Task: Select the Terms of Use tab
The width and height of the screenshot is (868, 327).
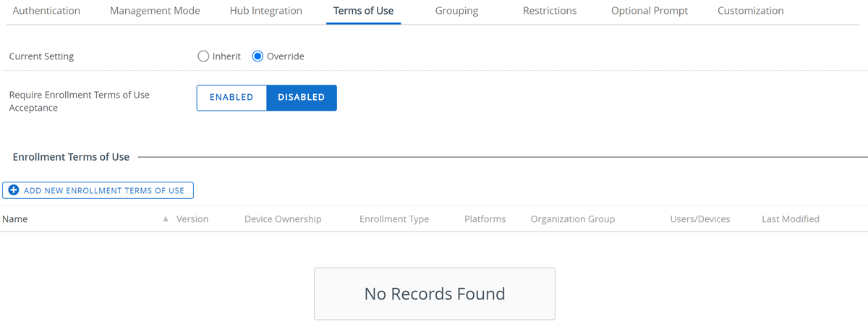Action: (x=363, y=11)
